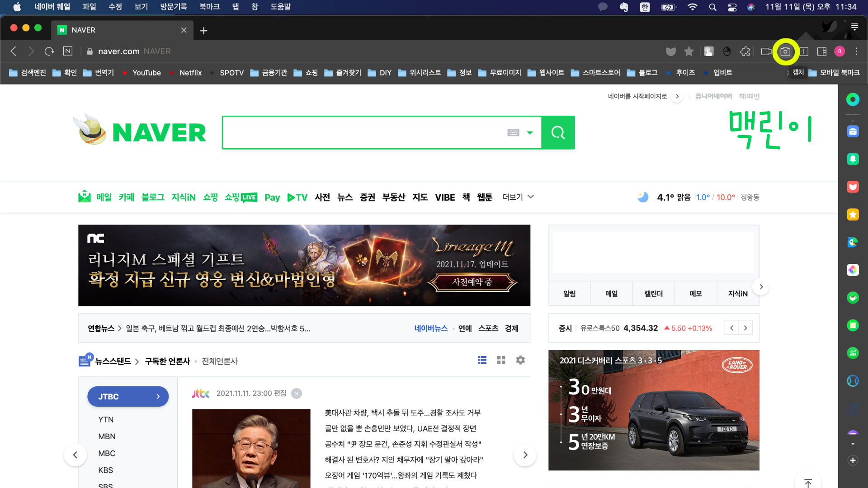The image size is (868, 488).
Task: Open the 블로그 service link
Action: pyautogui.click(x=153, y=197)
